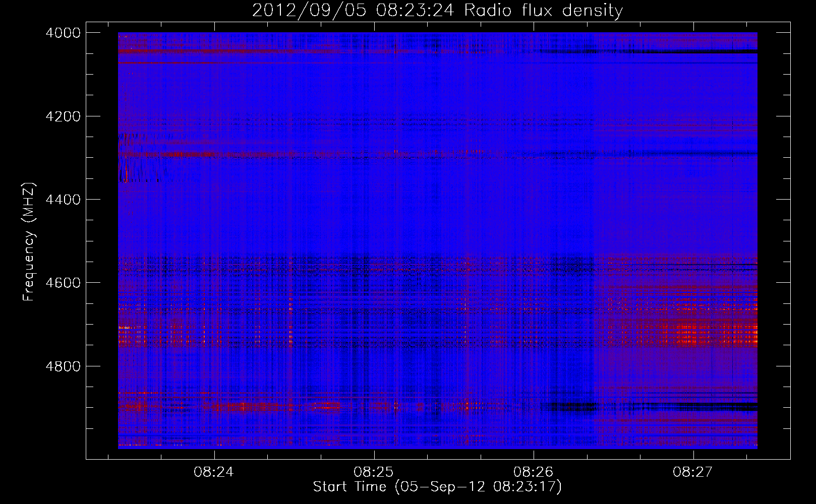Select the "Frequency (MHZ)" y-axis label
816x504 pixels.
coord(29,242)
